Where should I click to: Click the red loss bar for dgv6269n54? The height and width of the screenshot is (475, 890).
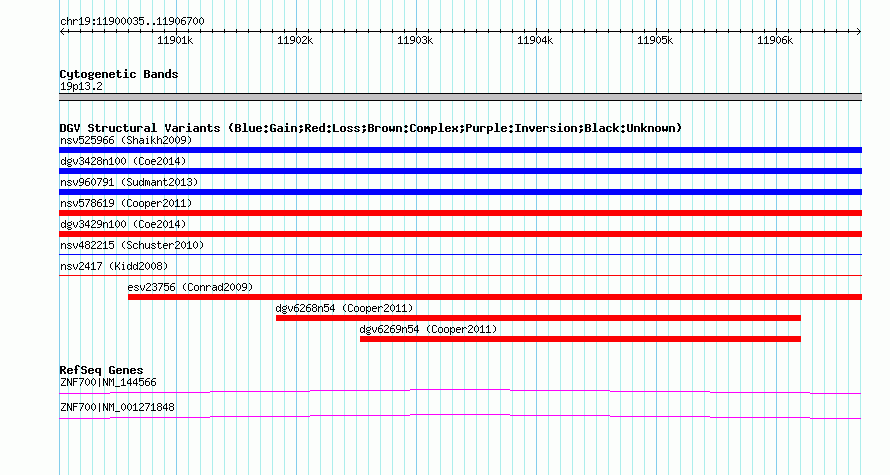coord(580,339)
